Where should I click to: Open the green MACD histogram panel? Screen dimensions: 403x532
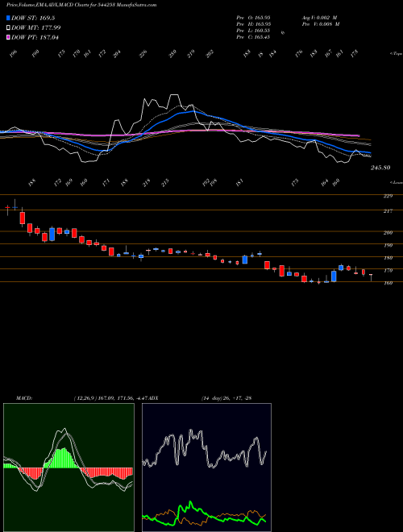pyautogui.click(x=69, y=468)
